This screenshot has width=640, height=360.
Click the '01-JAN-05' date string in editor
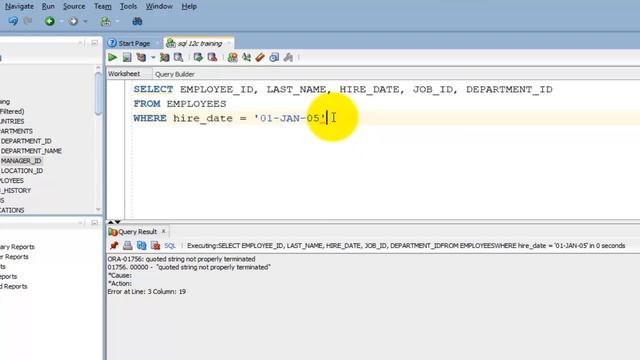(x=289, y=118)
